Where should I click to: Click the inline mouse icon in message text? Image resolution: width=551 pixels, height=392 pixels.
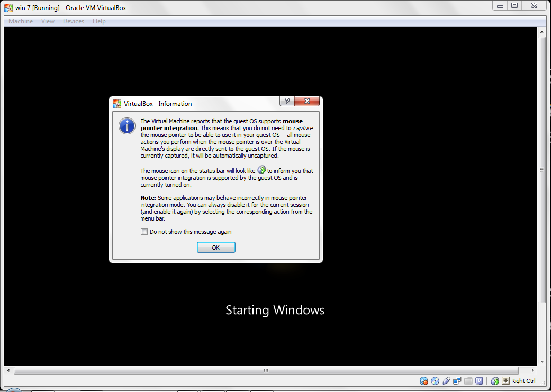coord(261,170)
